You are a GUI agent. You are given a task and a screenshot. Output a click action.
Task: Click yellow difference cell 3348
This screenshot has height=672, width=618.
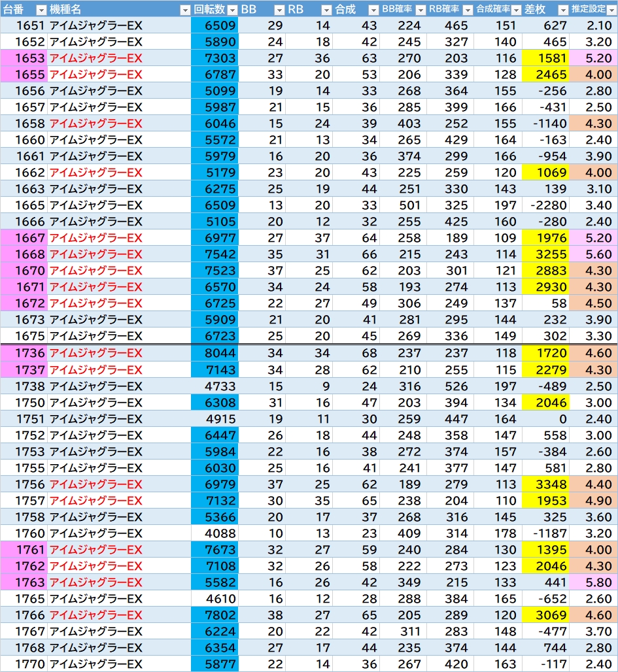point(545,484)
